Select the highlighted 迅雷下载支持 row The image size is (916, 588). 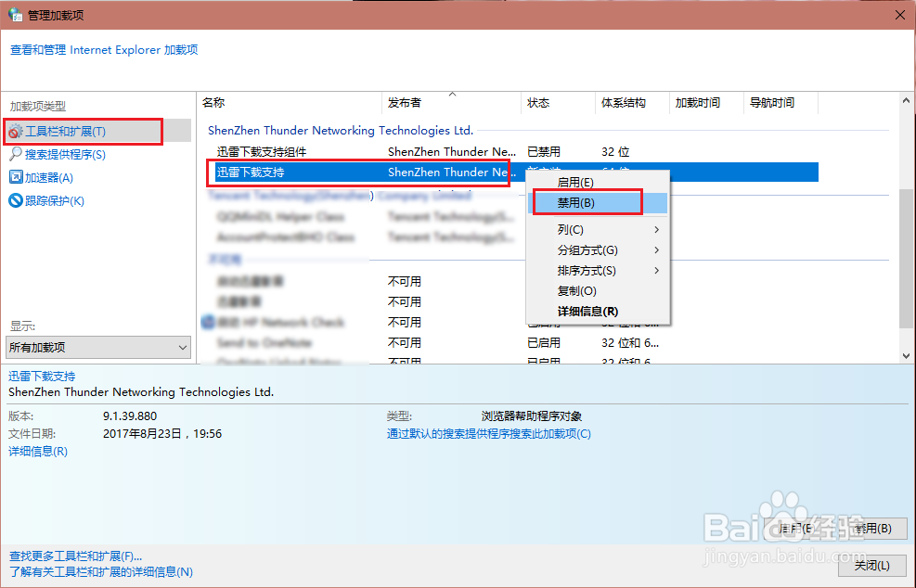[516, 173]
